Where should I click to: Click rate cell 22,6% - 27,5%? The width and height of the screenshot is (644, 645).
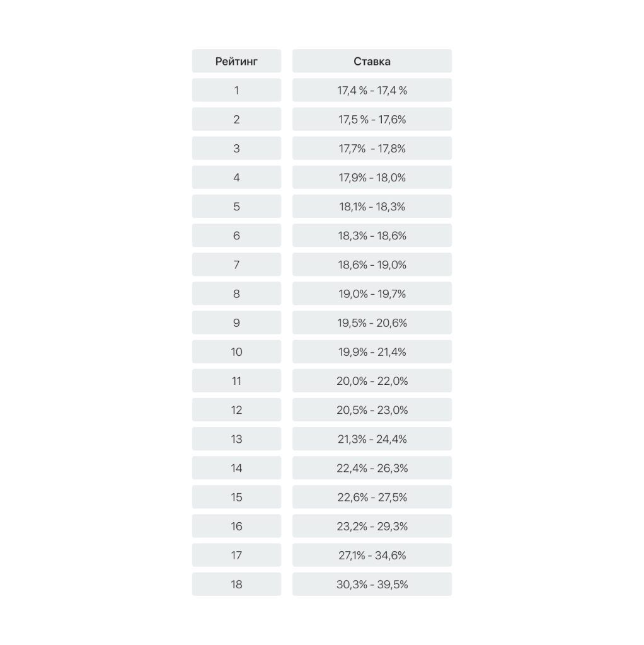pos(372,498)
